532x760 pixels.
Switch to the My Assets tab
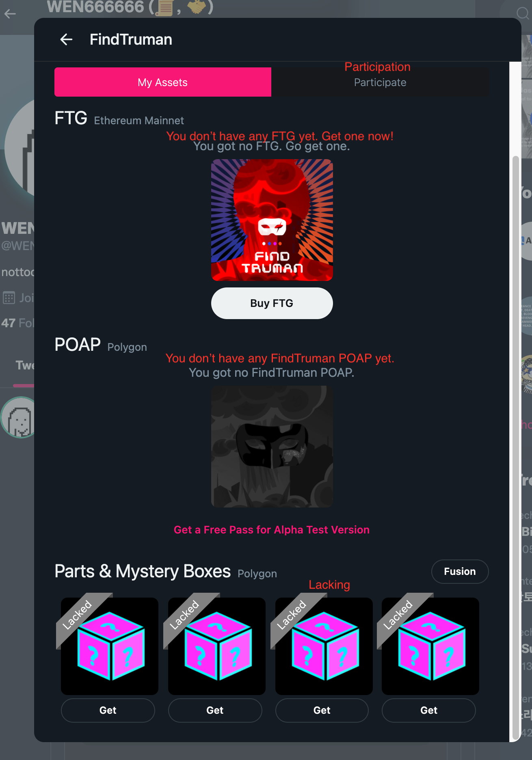click(163, 82)
